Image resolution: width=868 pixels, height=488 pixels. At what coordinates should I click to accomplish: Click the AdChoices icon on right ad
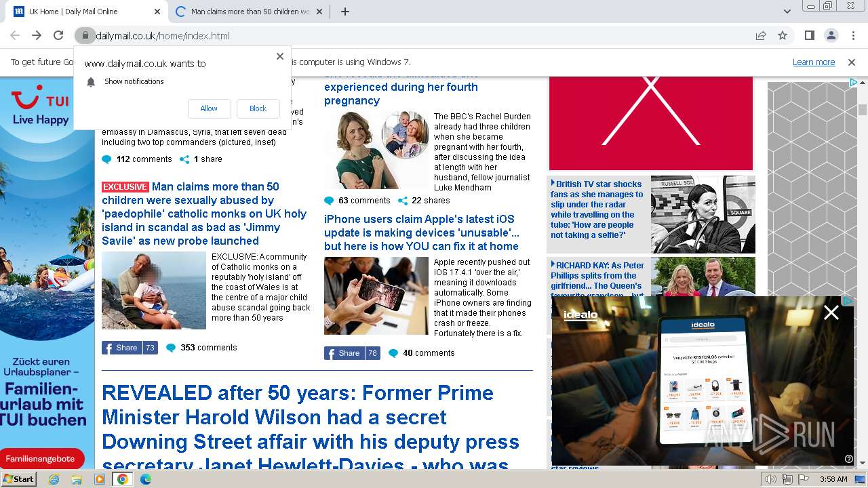(853, 83)
